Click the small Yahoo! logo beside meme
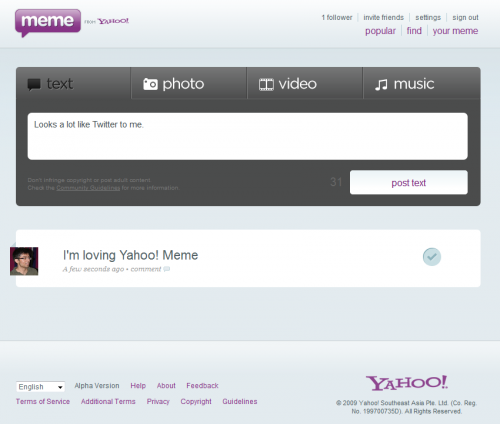The width and height of the screenshot is (500, 424). tap(113, 21)
